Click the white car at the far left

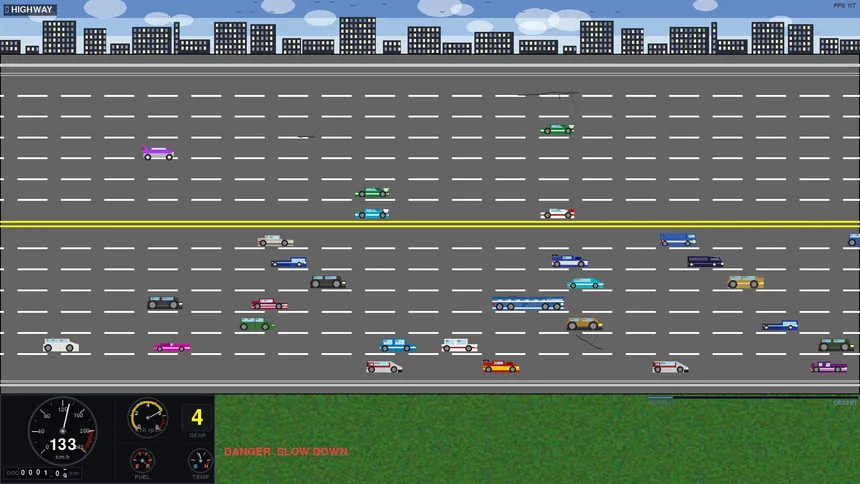coord(61,345)
